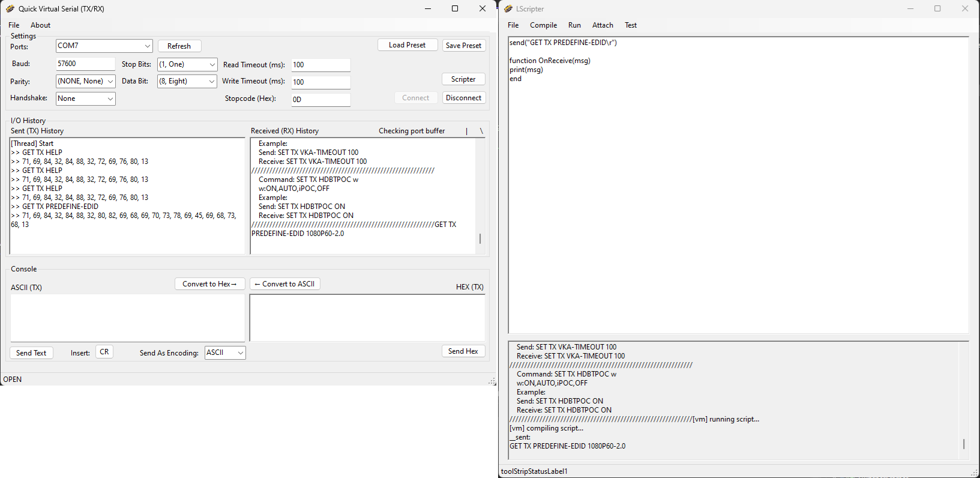Expand the Stop Bits dropdown
The image size is (980, 478).
point(212,64)
